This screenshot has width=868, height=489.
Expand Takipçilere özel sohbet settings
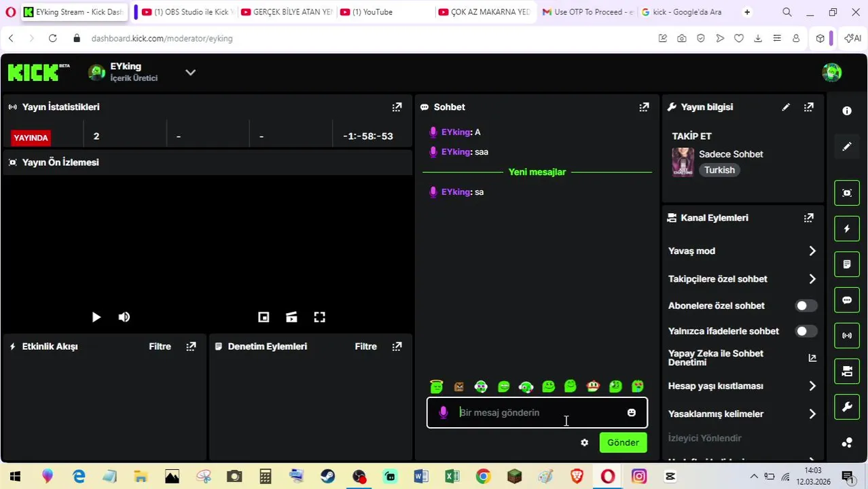[812, 279]
